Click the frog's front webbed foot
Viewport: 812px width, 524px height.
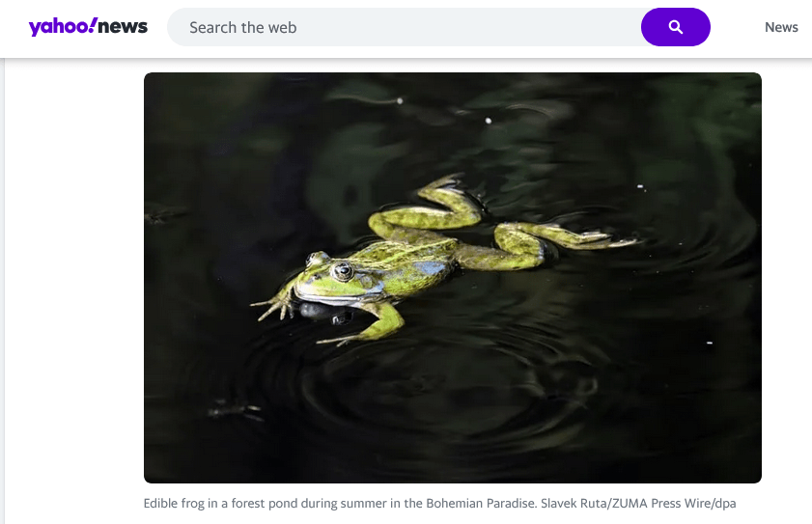273,307
